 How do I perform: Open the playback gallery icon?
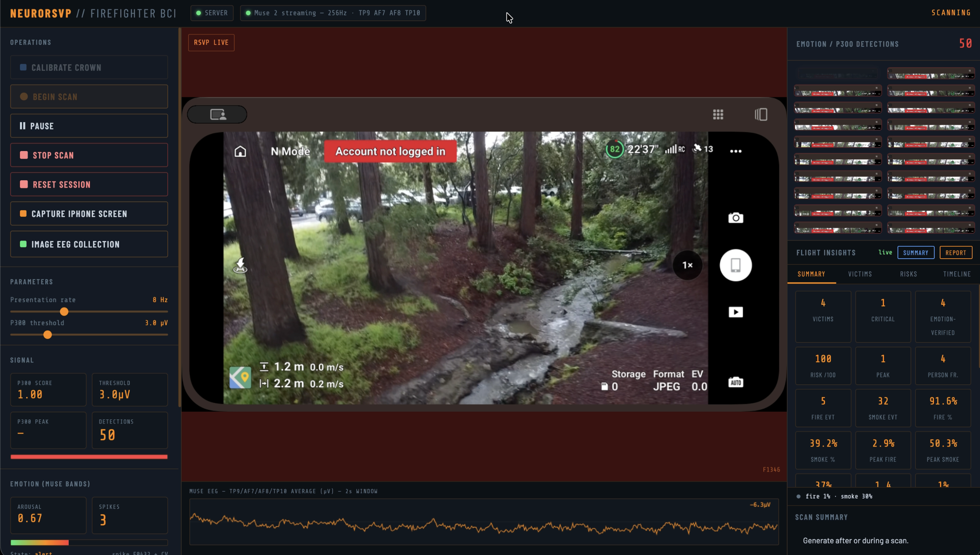coord(735,312)
